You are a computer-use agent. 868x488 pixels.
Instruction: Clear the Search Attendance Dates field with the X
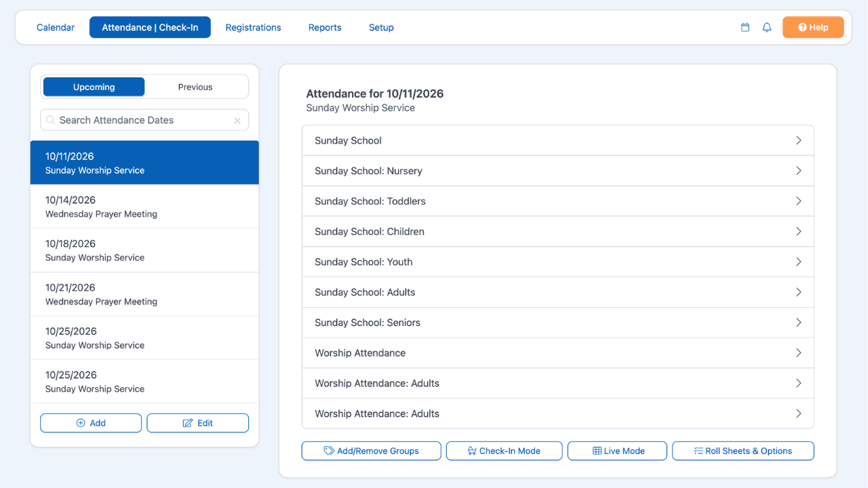pyautogui.click(x=237, y=121)
